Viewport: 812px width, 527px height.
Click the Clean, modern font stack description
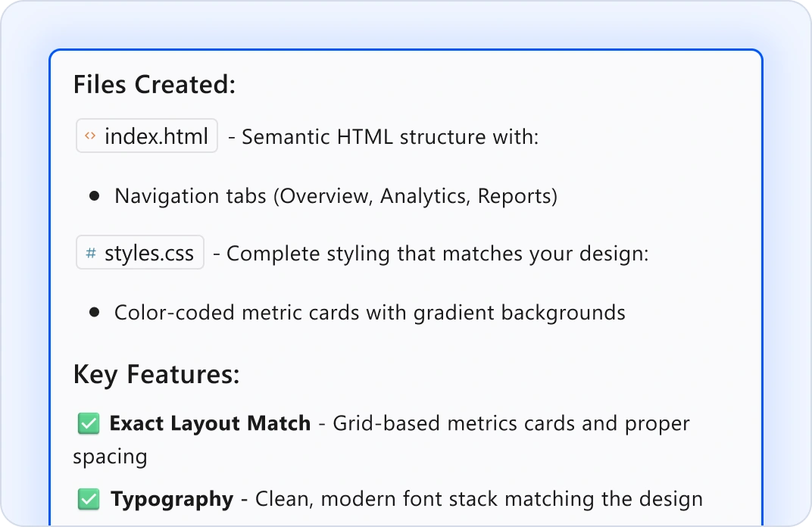pos(479,499)
